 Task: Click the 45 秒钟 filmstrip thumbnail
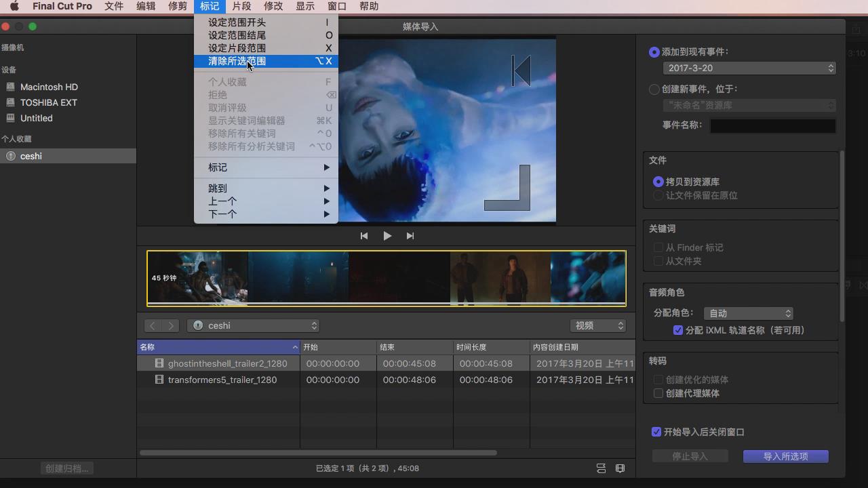pos(197,278)
